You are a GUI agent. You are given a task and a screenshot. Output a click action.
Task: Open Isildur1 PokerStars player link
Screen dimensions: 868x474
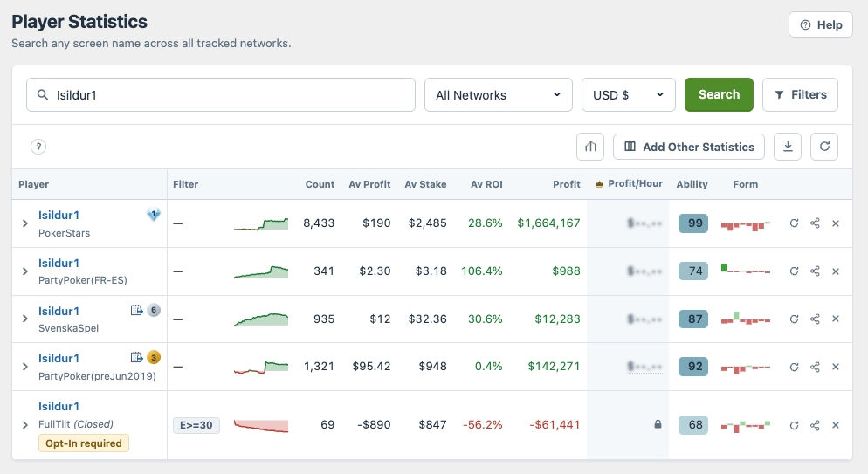tap(59, 215)
